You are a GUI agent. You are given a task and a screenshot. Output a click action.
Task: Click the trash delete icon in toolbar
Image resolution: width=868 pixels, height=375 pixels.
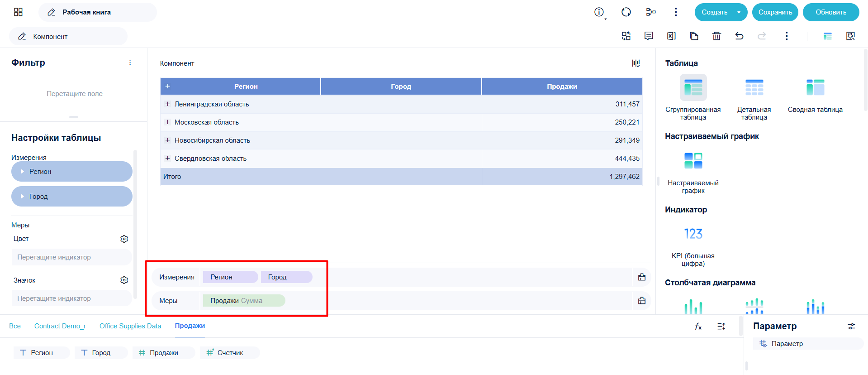coord(716,36)
